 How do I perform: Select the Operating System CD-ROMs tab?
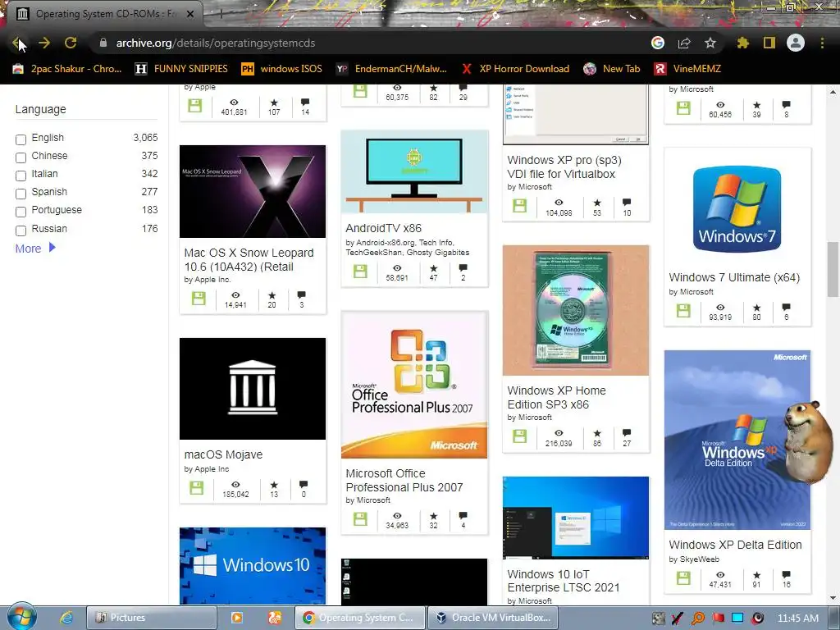coord(104,14)
